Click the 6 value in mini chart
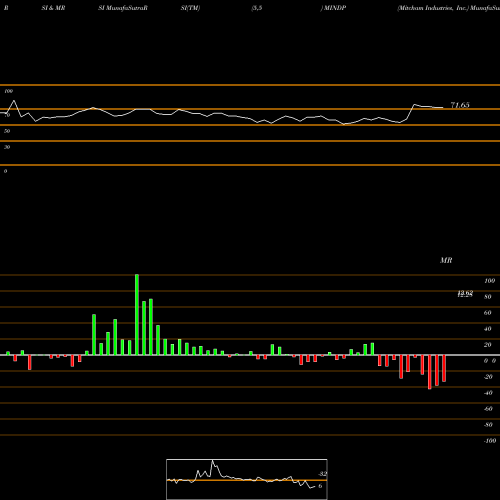500x500 pixels. [x=320, y=486]
